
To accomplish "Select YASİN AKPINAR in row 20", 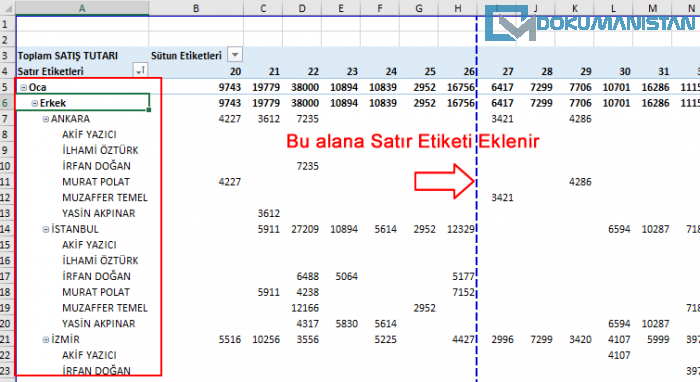I will (x=99, y=324).
